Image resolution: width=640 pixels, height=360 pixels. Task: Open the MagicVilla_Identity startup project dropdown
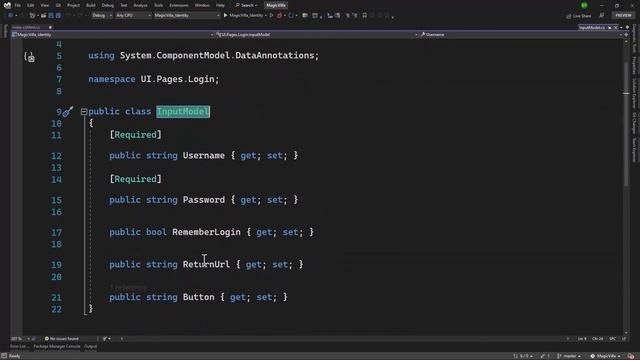coord(187,16)
